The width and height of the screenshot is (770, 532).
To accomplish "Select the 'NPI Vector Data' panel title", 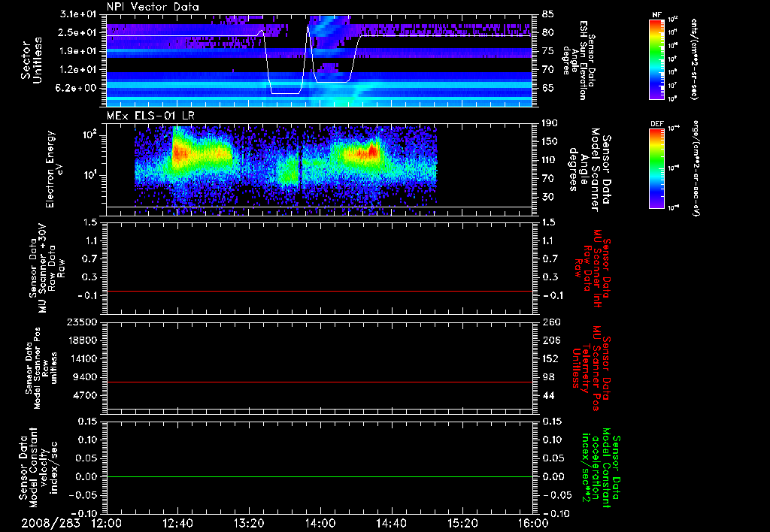I will pos(153,7).
